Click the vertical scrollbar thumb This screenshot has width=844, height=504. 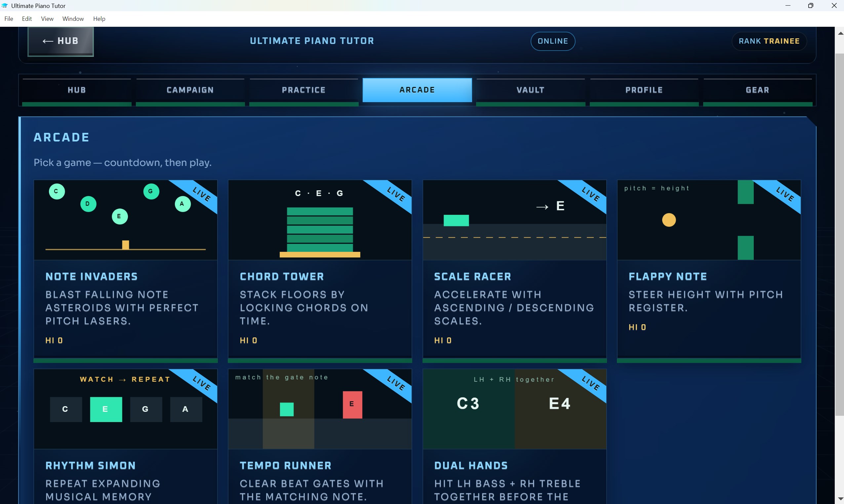click(x=839, y=234)
